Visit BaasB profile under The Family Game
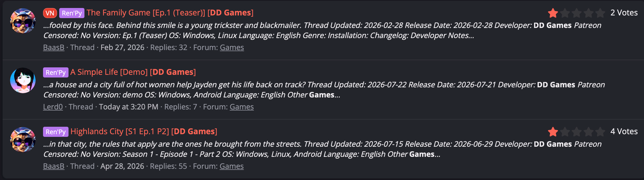Viewport: 644px width, 180px height. tap(54, 47)
